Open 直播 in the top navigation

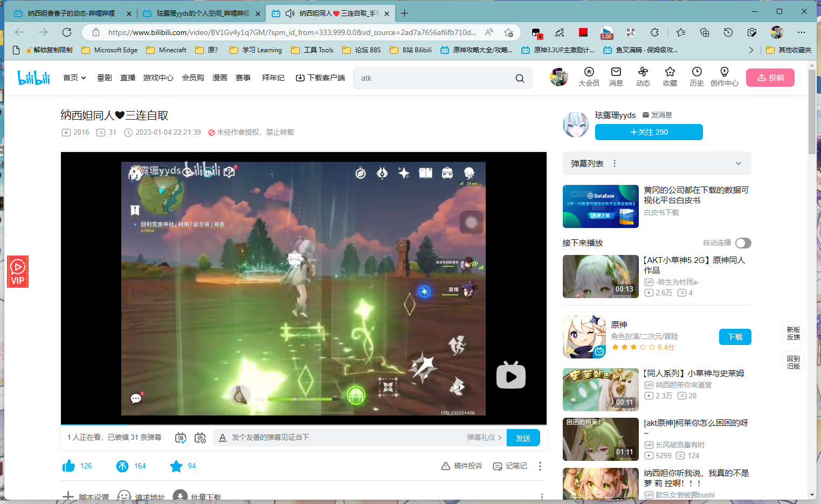click(x=128, y=78)
